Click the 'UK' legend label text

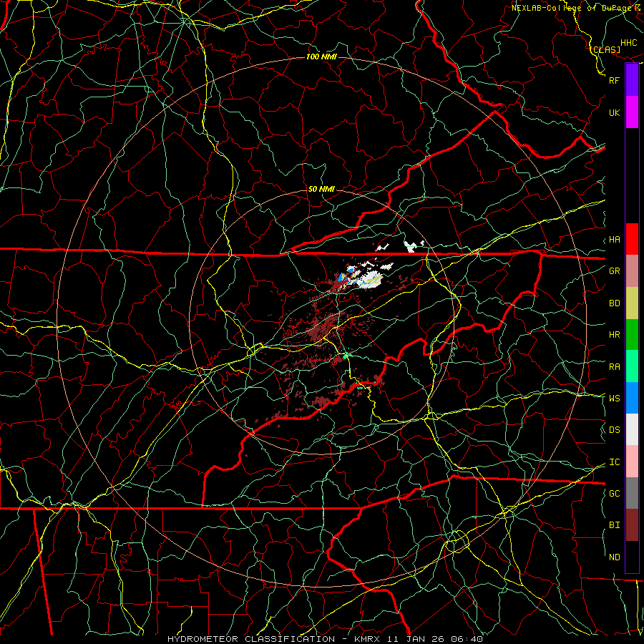click(x=614, y=112)
